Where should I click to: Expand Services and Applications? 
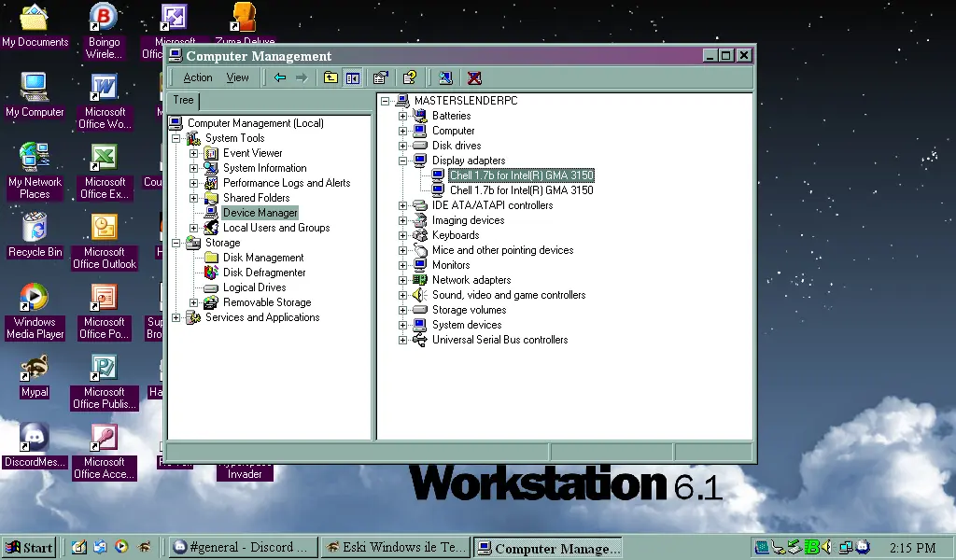pyautogui.click(x=176, y=317)
